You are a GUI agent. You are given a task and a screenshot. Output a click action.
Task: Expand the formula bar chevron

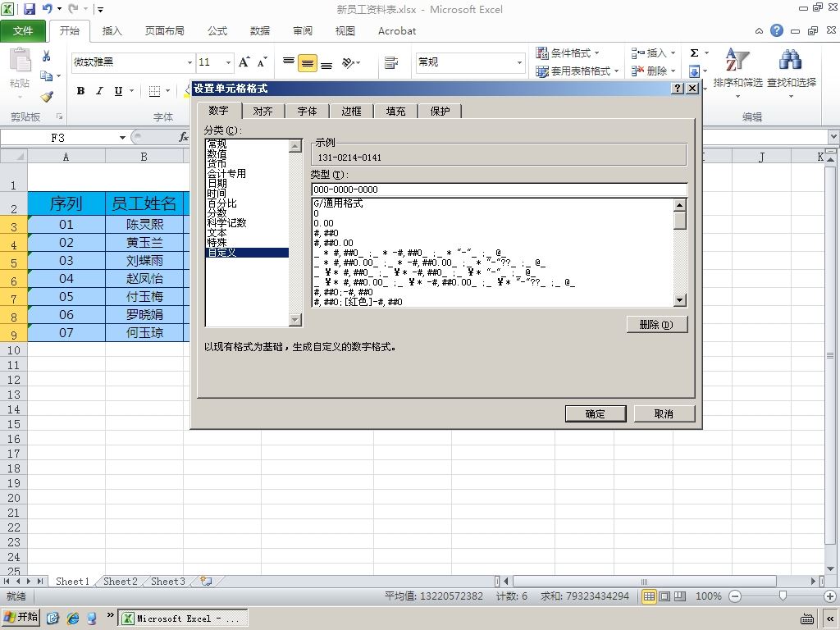[833, 137]
